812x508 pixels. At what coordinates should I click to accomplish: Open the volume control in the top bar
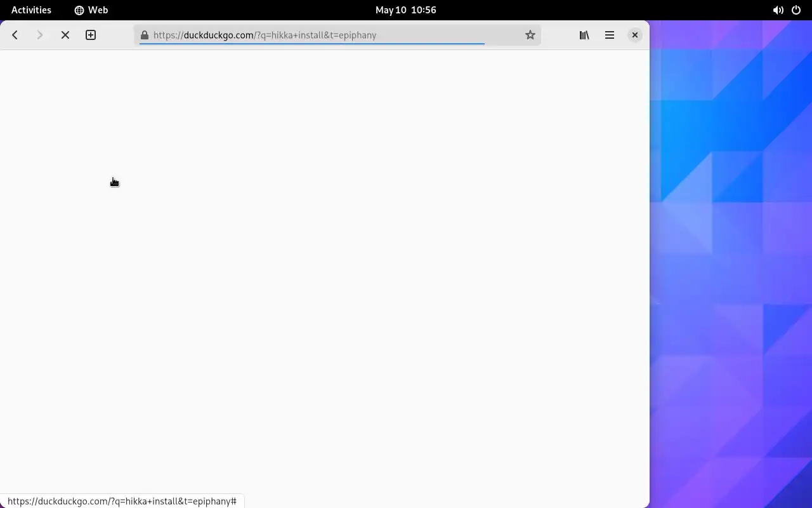778,10
